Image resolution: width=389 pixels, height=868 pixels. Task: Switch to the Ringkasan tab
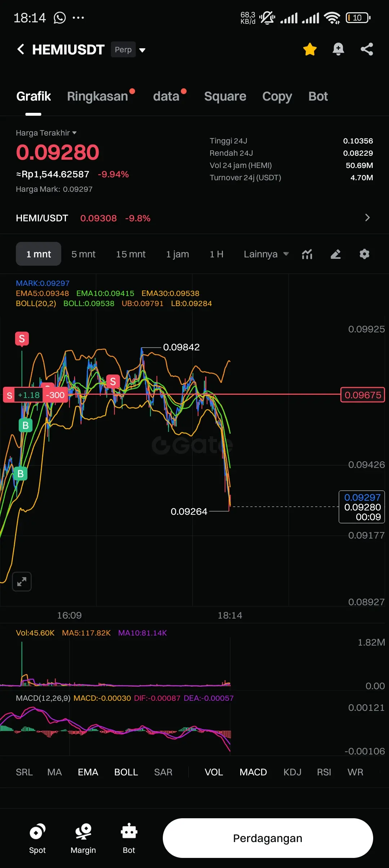pos(97,96)
